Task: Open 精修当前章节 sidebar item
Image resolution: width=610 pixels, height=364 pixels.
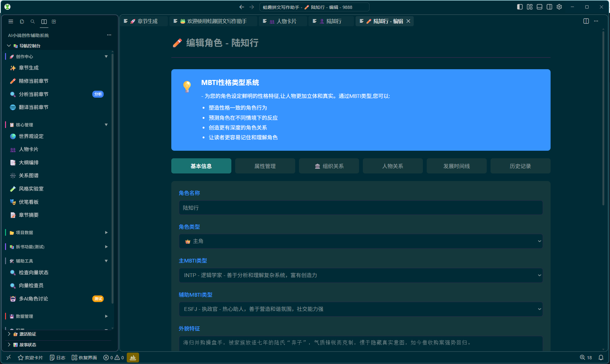Action: pyautogui.click(x=58, y=81)
